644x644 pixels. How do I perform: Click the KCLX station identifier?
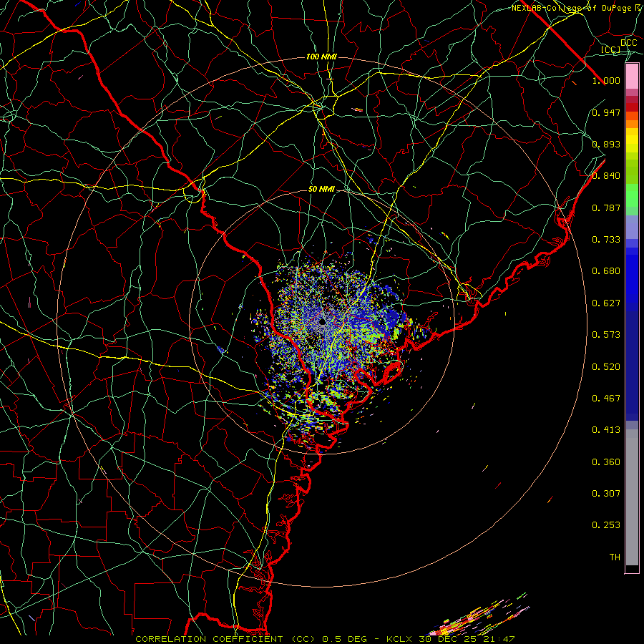point(399,639)
